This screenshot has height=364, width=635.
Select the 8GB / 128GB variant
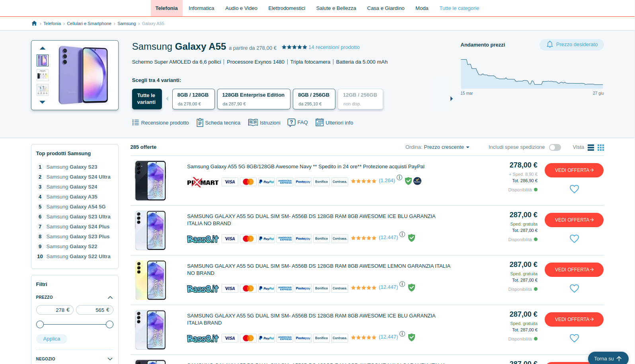click(193, 99)
